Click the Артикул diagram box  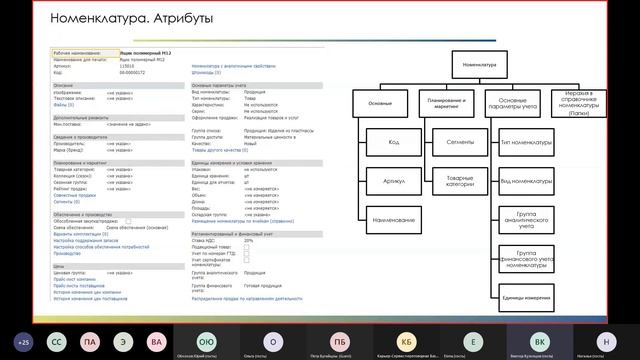[394, 181]
